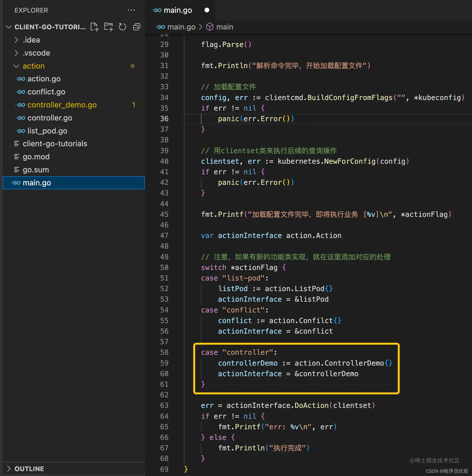
Task: Click the modified dot on action folder
Action: point(132,66)
